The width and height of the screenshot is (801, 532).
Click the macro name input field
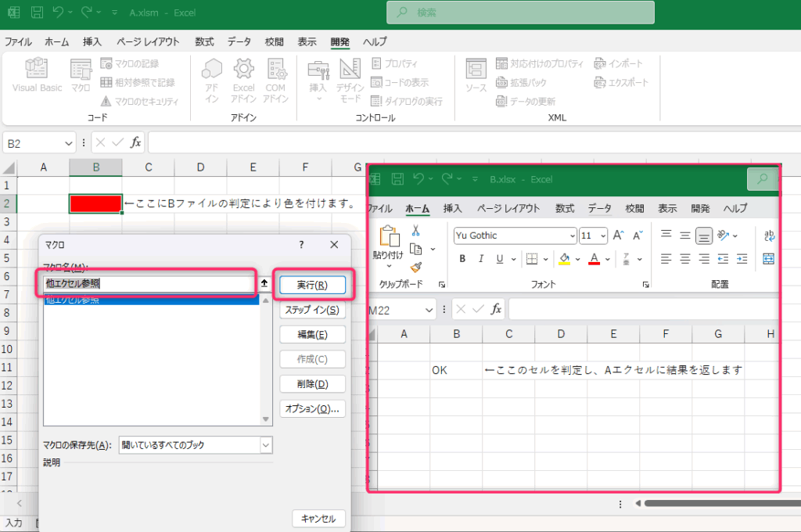[149, 284]
